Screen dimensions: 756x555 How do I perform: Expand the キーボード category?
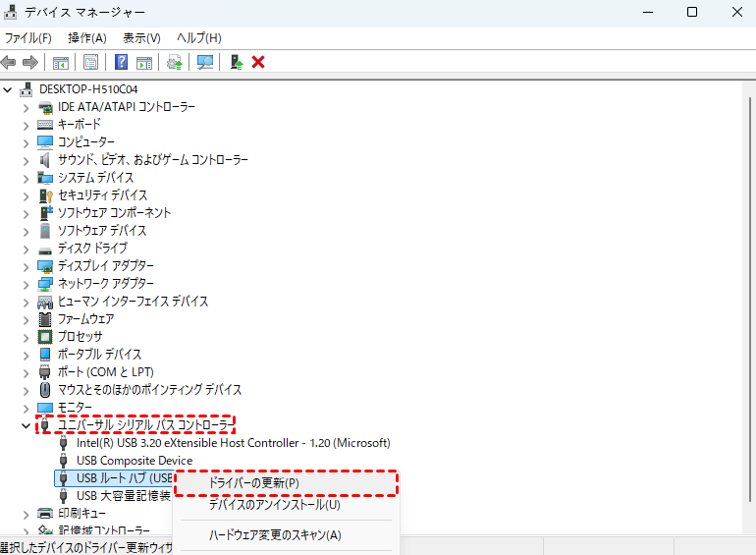pos(27,125)
